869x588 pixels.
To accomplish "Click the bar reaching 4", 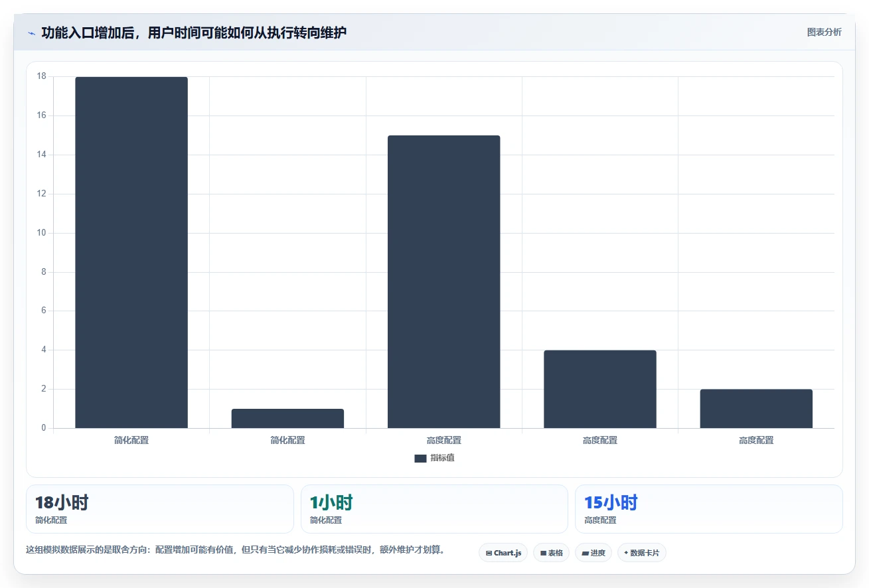I will (600, 389).
